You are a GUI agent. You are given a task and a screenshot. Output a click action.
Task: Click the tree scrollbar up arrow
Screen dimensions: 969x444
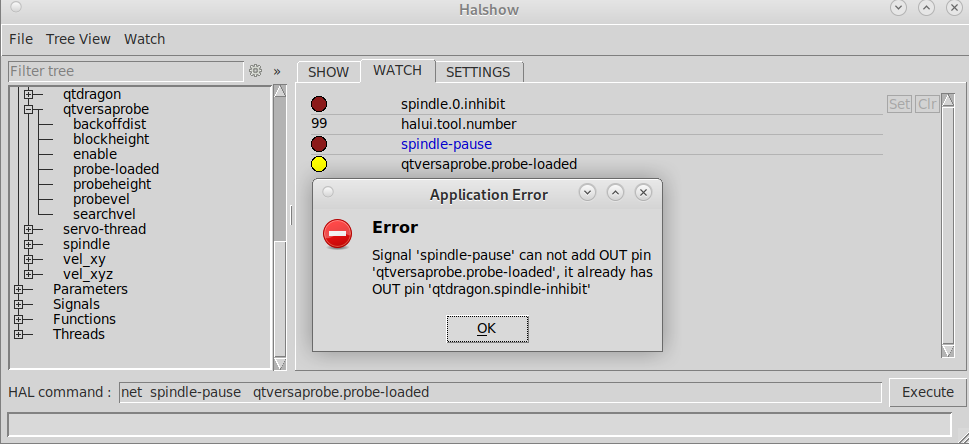click(279, 91)
